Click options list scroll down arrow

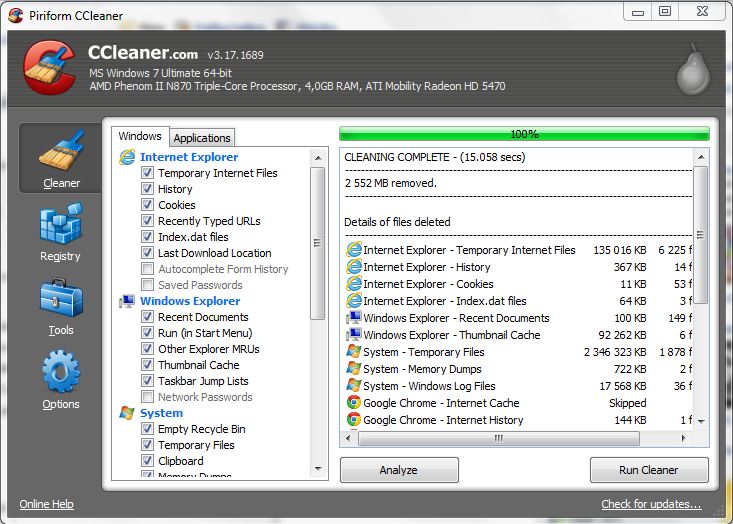tap(318, 468)
